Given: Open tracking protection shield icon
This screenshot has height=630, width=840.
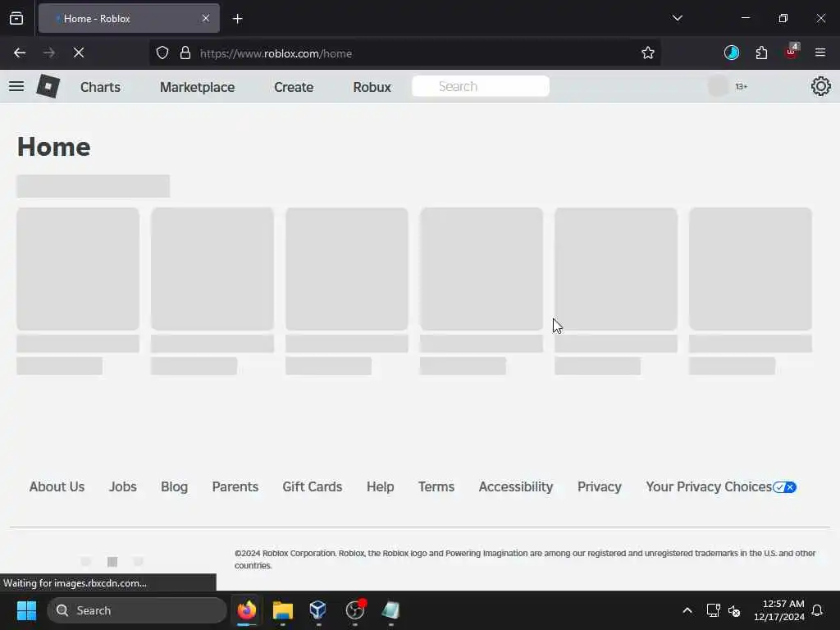Looking at the screenshot, I should pyautogui.click(x=162, y=53).
